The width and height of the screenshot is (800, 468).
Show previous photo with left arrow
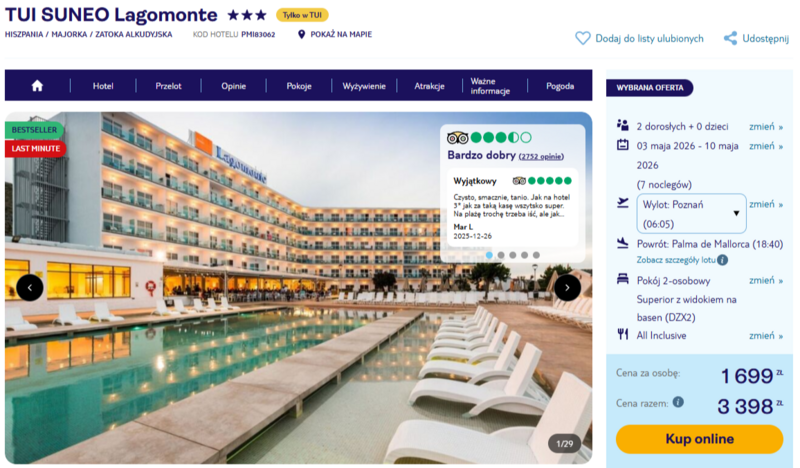click(x=30, y=288)
